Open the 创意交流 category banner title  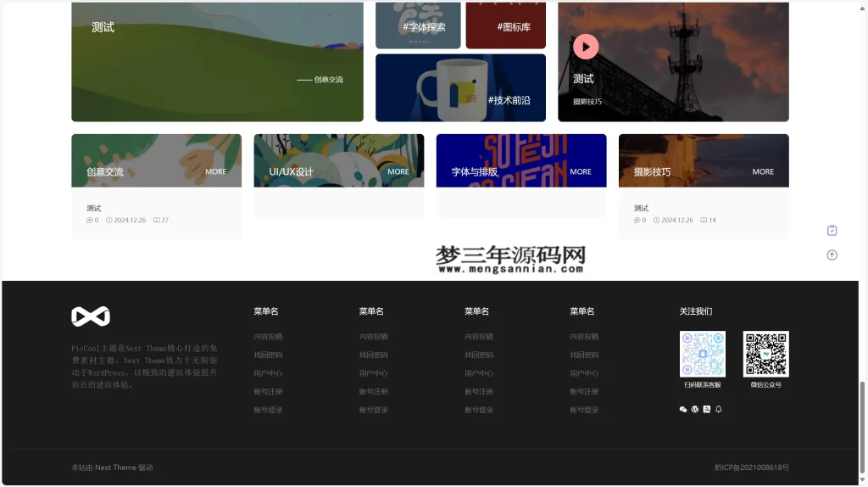click(x=104, y=172)
